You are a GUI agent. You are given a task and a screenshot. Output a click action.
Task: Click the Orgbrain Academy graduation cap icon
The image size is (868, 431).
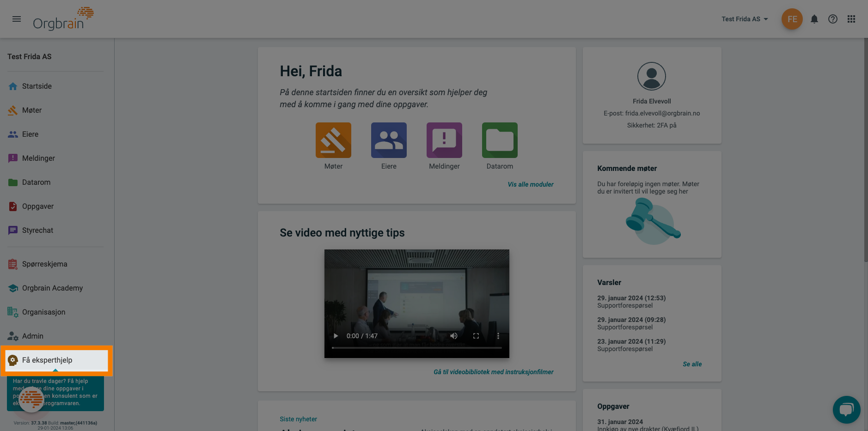(13, 288)
